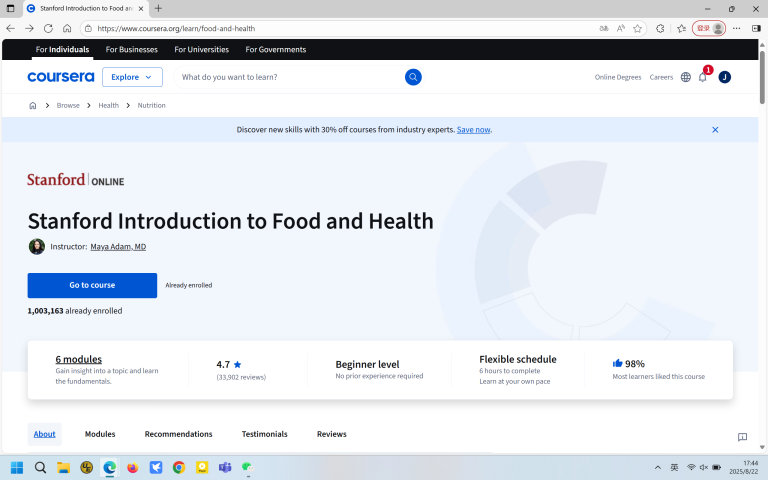View site info lock icon

tap(88, 28)
